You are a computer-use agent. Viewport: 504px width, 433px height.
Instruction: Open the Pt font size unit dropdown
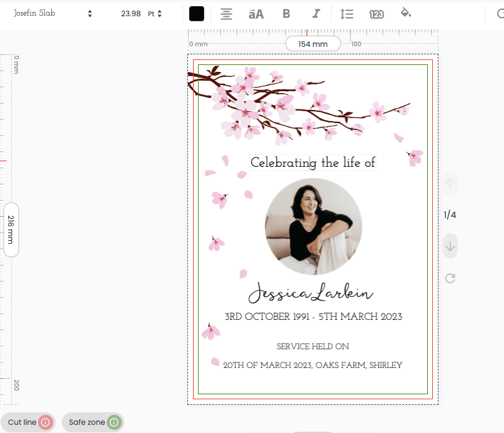coord(155,13)
